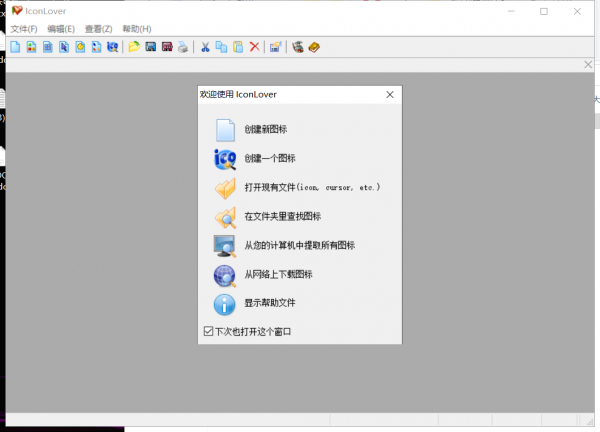The image size is (600, 432).
Task: Open the 文件(F) menu
Action: 24,29
